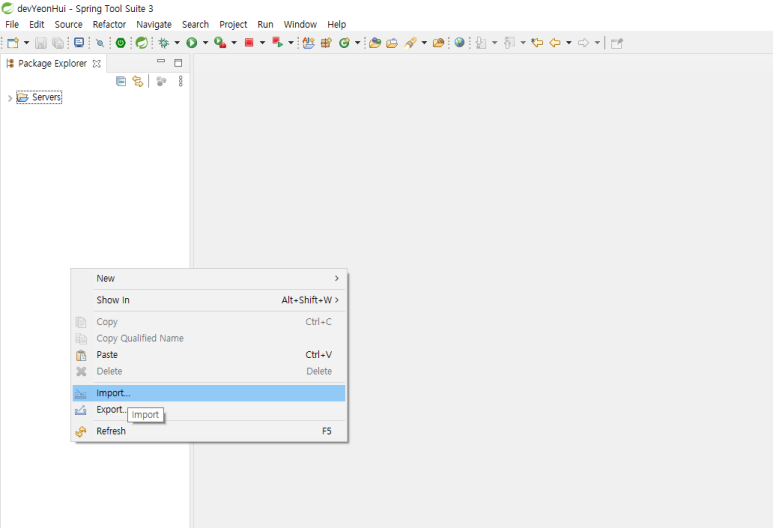The image size is (773, 528).
Task: Click the Search flashlight icon
Action: [410, 43]
